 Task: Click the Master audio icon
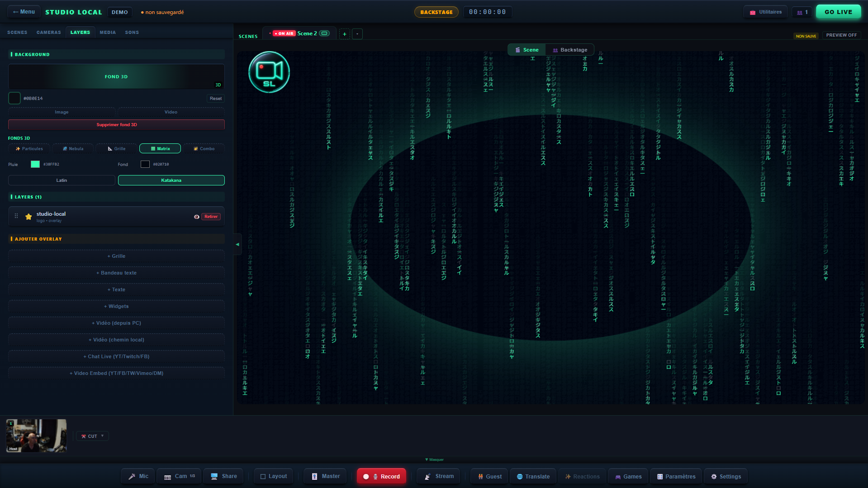[x=314, y=476]
